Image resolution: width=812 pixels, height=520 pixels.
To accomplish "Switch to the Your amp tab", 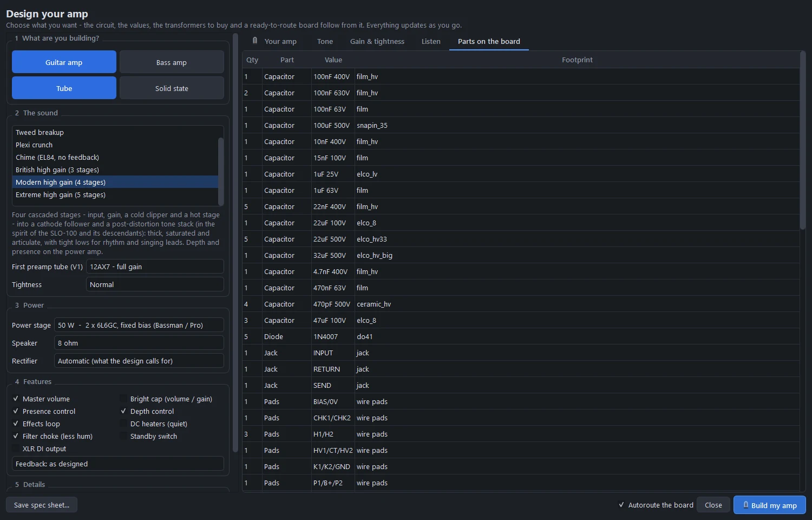I will 275,41.
